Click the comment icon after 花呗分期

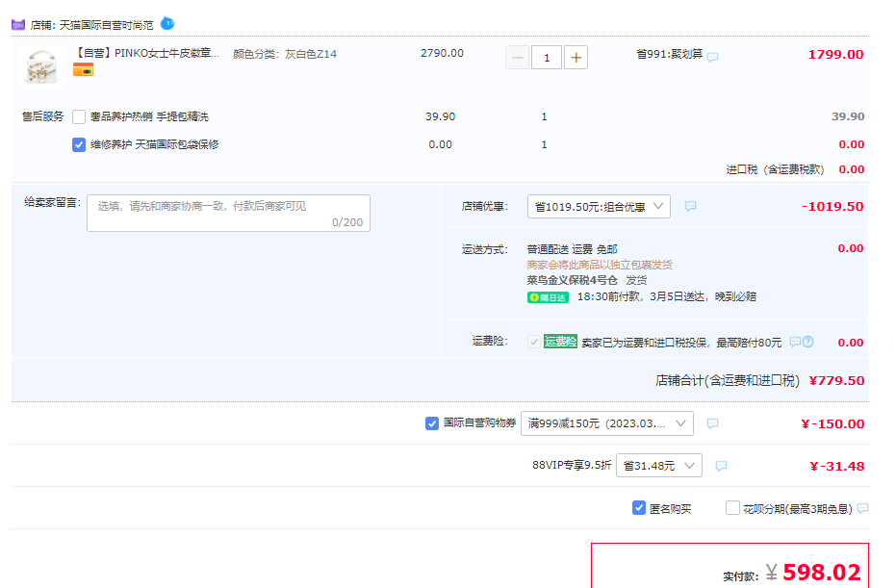863,508
